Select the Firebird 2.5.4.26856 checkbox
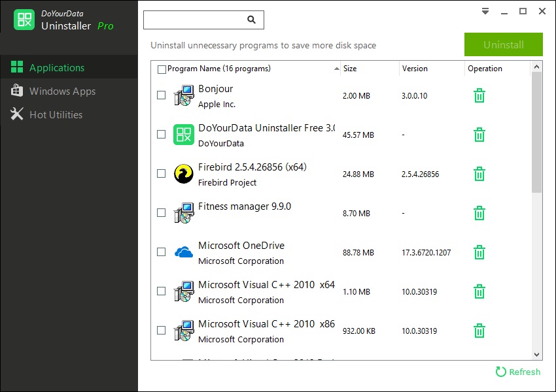This screenshot has width=556, height=392. (162, 174)
